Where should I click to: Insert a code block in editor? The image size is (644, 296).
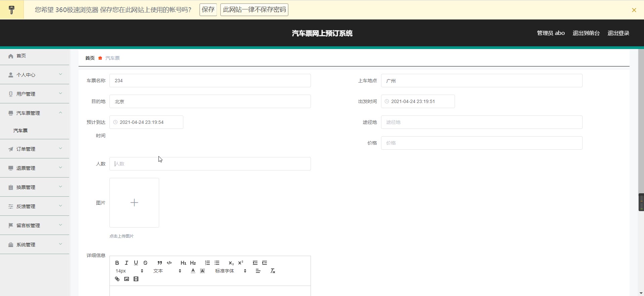click(169, 263)
